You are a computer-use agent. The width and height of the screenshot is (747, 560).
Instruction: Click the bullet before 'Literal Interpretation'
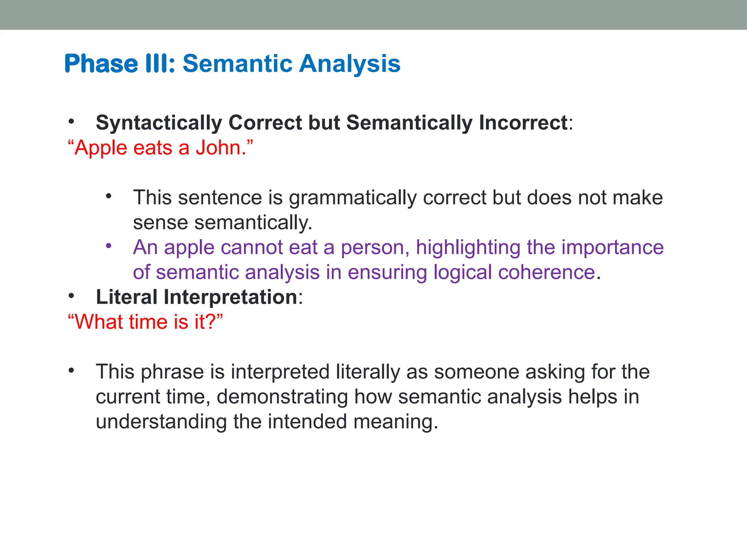[71, 296]
